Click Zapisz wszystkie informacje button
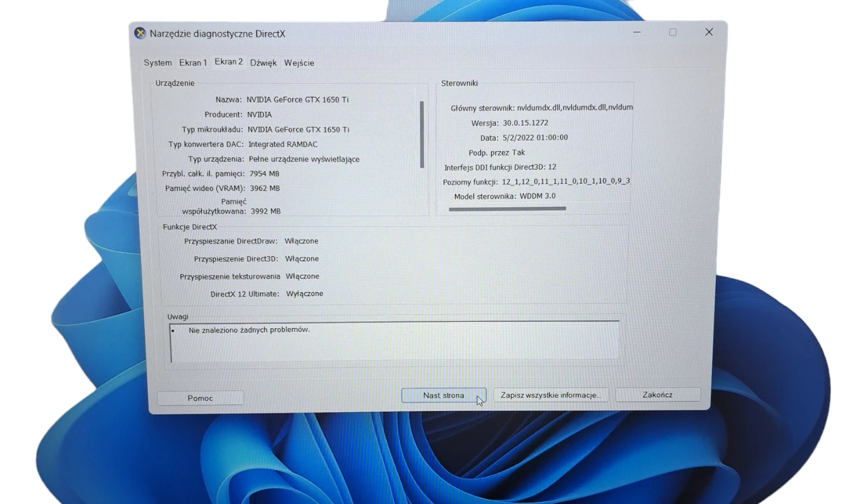Viewport: 846px width, 504px height. 551,395
